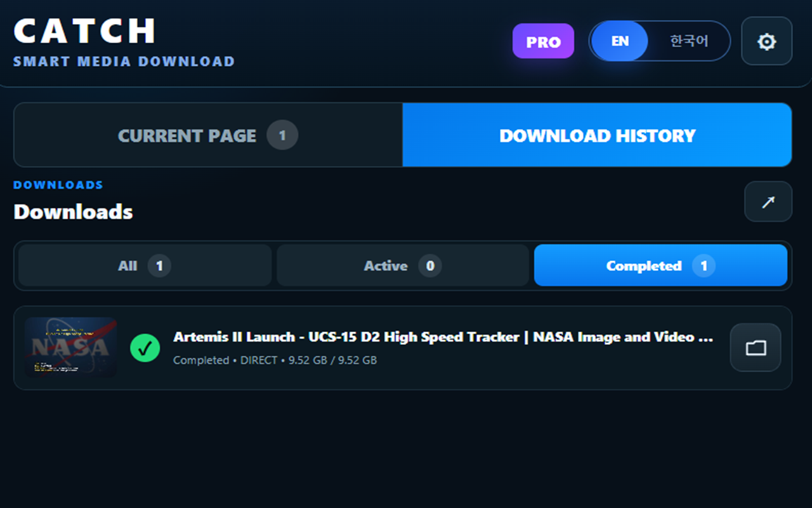
Task: Click the Downloads heading
Action: coord(73,211)
